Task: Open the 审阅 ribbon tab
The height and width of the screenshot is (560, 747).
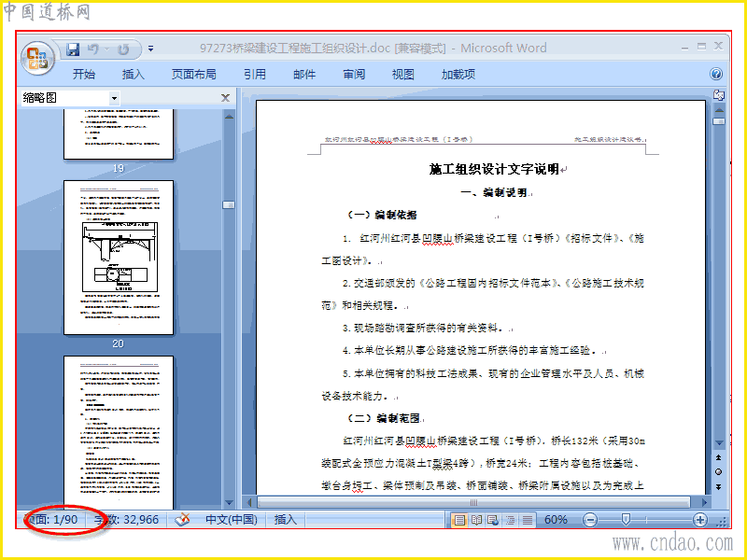Action: [x=354, y=75]
